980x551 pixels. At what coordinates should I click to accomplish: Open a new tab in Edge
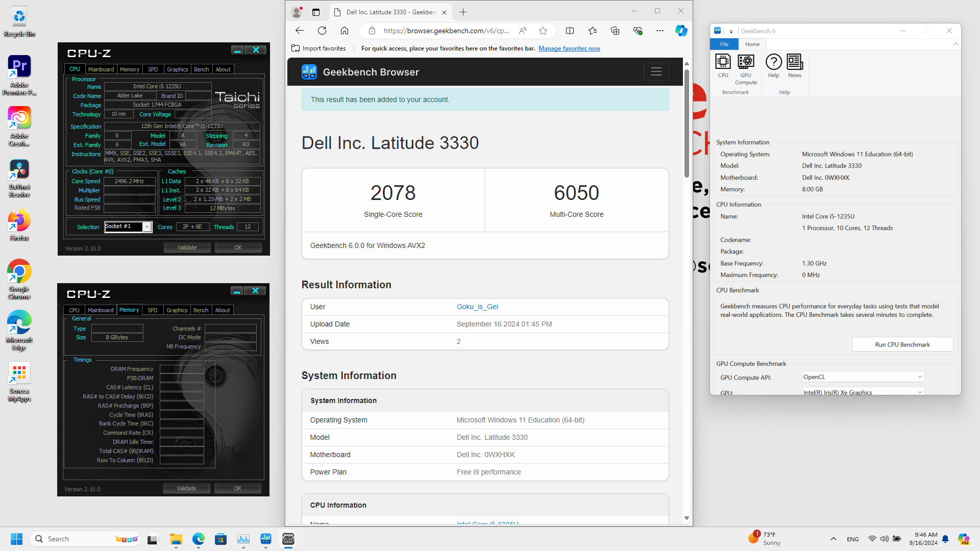click(x=463, y=12)
